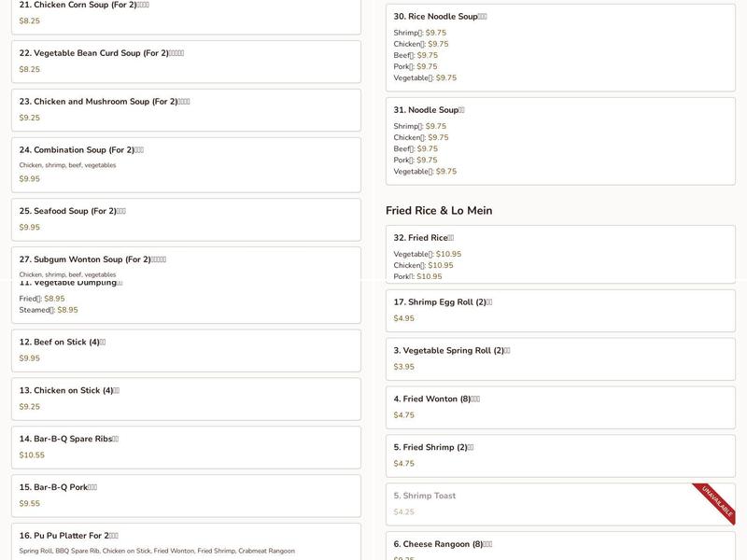The height and width of the screenshot is (560, 747).
Task: Choose Chicken and Mushroom Soup item
Action: [186, 110]
